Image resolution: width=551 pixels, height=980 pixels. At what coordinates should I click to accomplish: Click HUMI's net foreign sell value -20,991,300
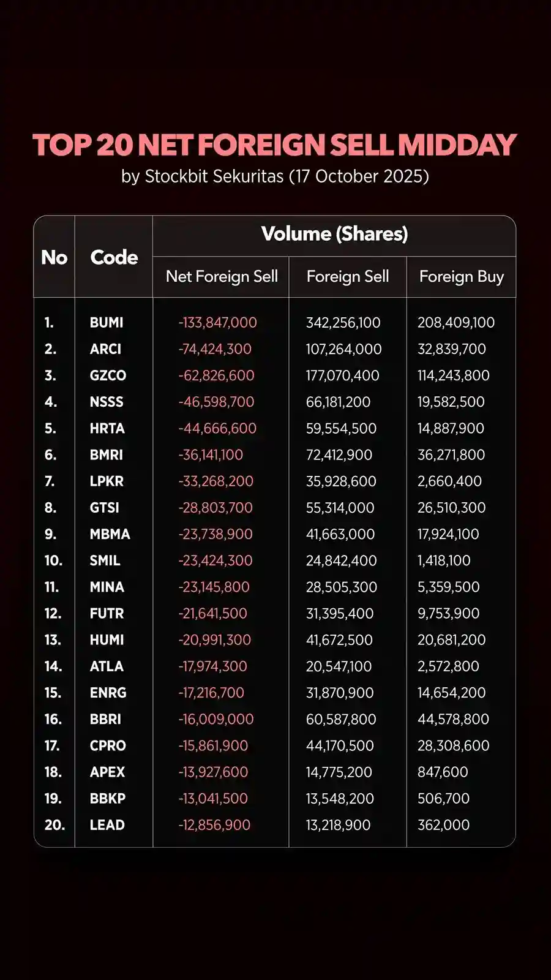(215, 640)
